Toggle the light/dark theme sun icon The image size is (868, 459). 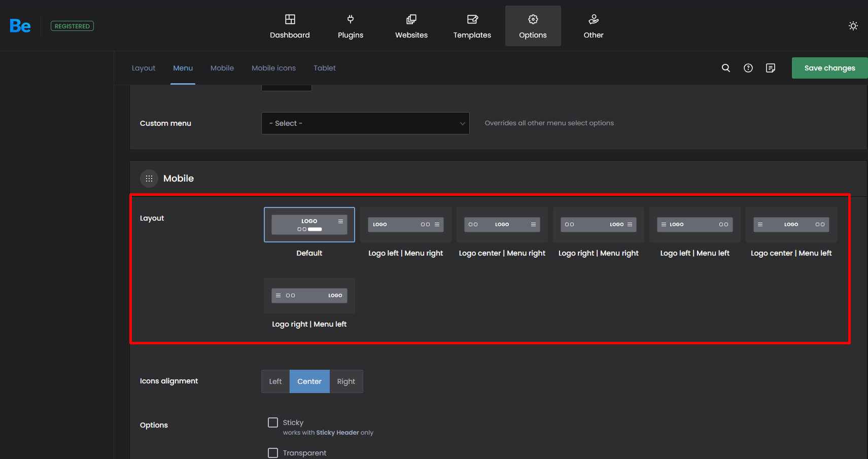[x=853, y=26]
